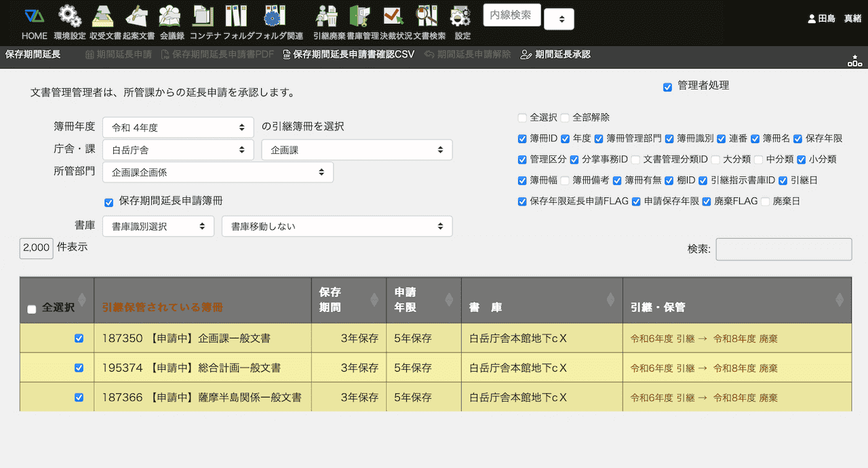
Task: Open the 書庫移動しない dropdown
Action: tap(336, 226)
